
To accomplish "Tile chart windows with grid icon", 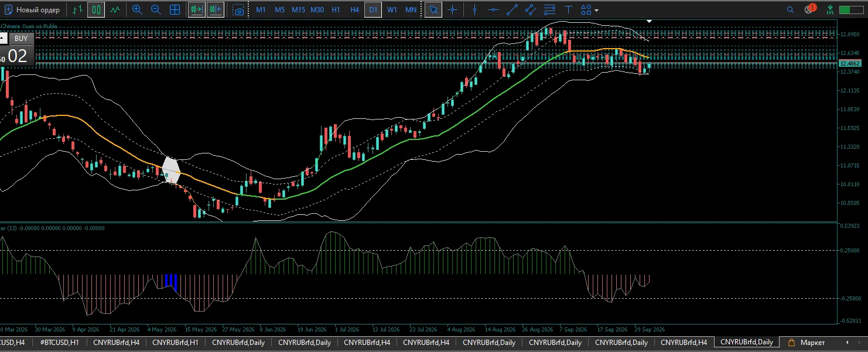I will (175, 10).
